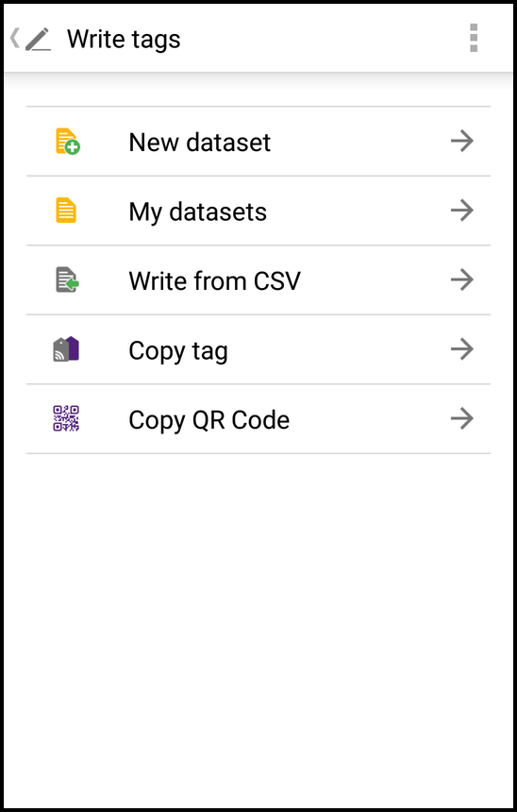This screenshot has height=812, width=517.
Task: Tap the yellow My datasets document icon
Action: tap(66, 211)
